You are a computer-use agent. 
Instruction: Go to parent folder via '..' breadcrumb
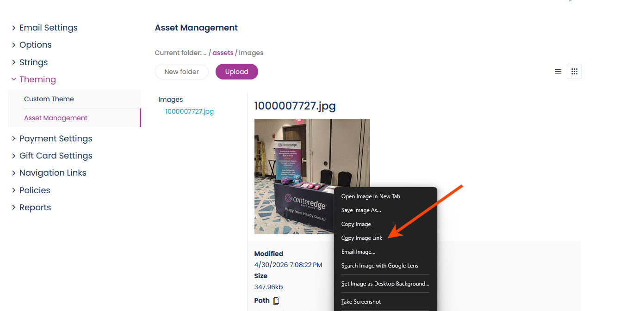tap(205, 53)
